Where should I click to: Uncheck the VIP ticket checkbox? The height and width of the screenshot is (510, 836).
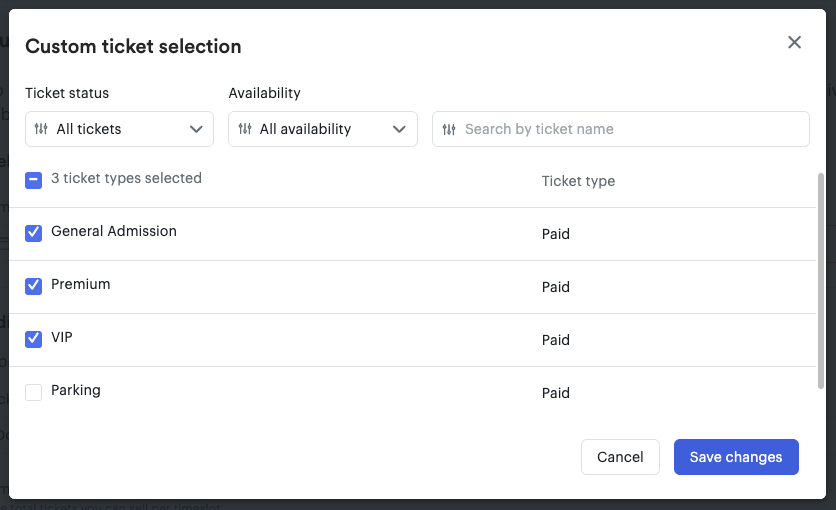click(x=34, y=339)
